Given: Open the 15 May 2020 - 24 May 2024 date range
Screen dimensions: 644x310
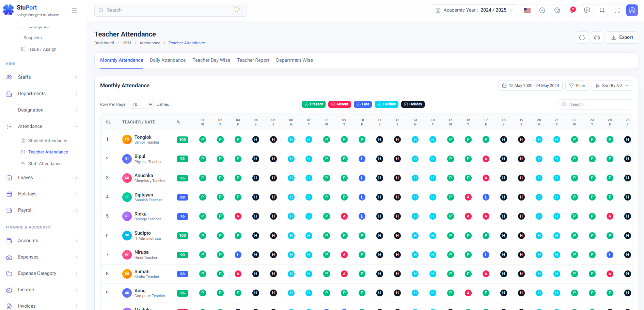Looking at the screenshot, I should pos(531,86).
